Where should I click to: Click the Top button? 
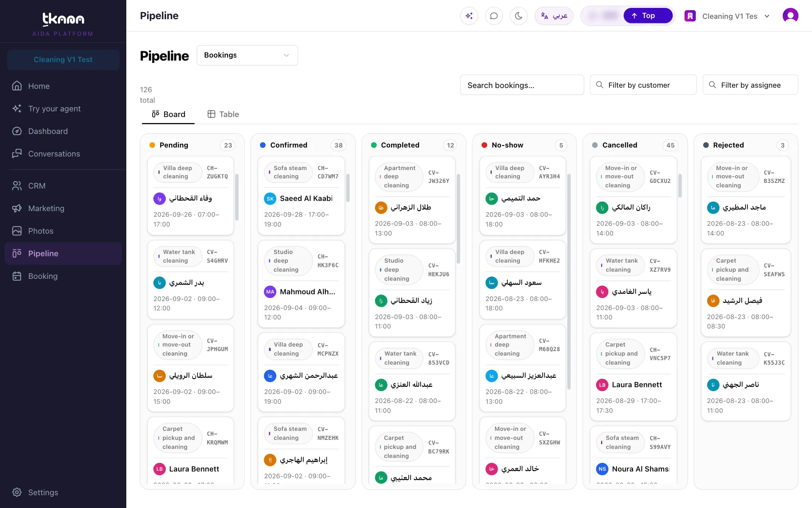click(x=648, y=16)
